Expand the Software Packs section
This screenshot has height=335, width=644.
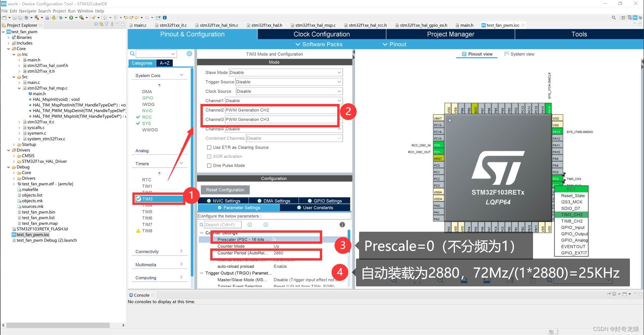pyautogui.click(x=318, y=44)
